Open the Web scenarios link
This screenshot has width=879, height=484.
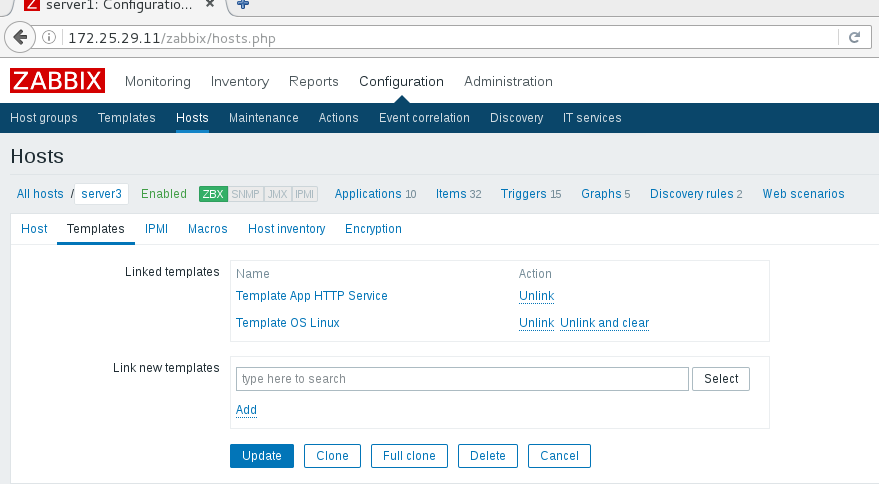coord(803,194)
